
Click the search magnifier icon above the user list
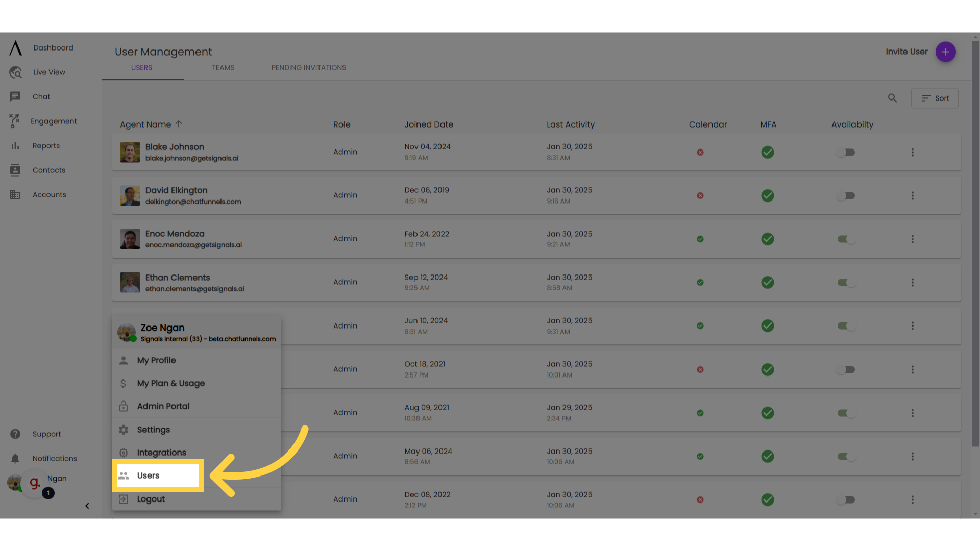892,98
